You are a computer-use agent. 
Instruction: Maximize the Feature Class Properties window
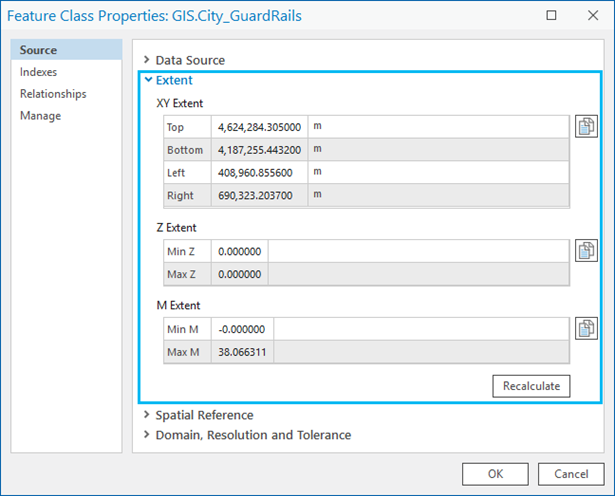(x=551, y=16)
